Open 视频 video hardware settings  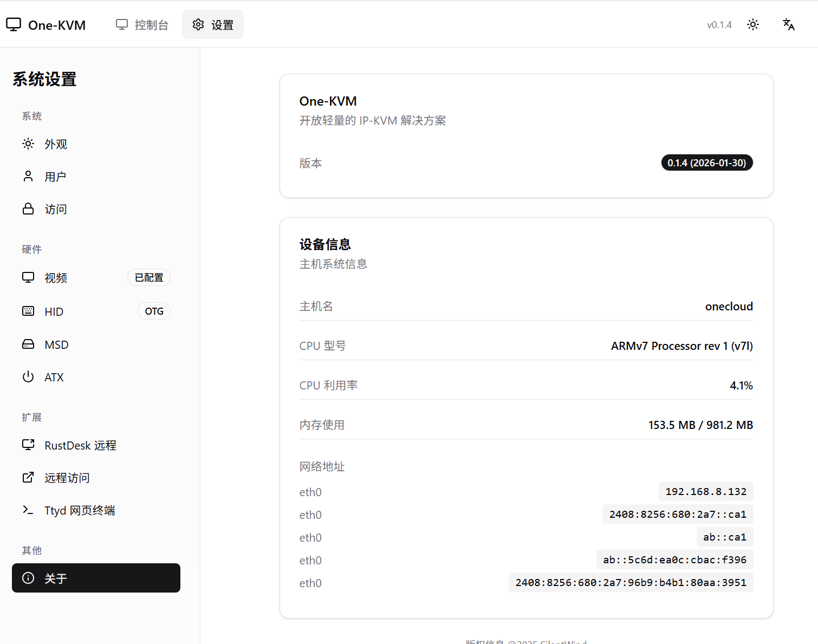pyautogui.click(x=56, y=278)
